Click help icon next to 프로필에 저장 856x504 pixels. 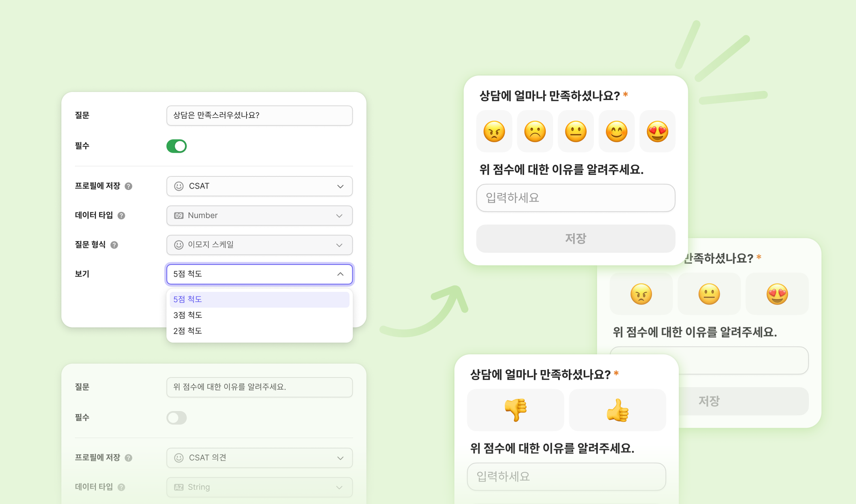(x=128, y=186)
